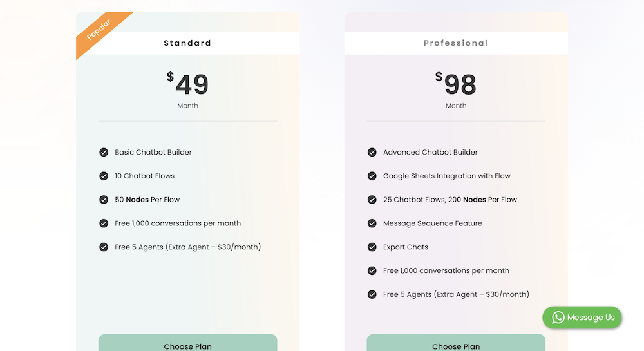
Task: Choose the Professional plan button
Action: tap(456, 344)
